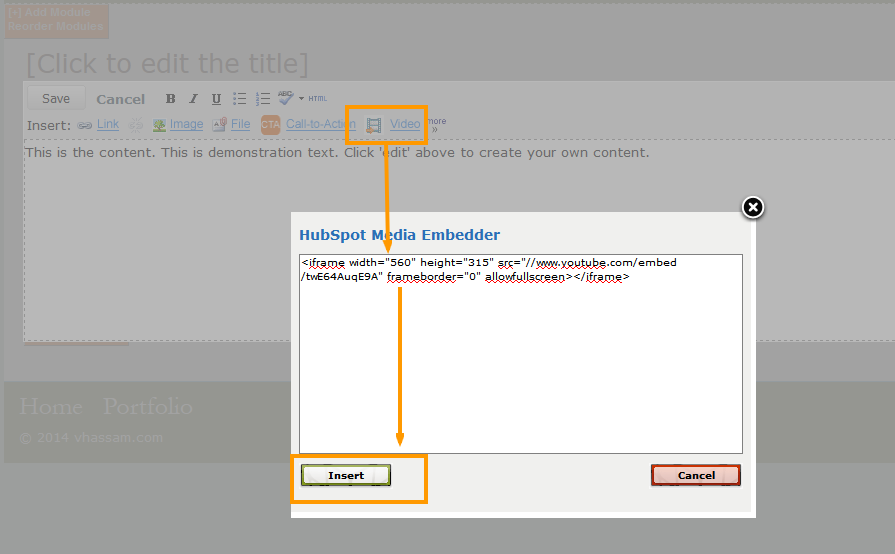
Task: Open the Home navigation link
Action: pos(51,407)
